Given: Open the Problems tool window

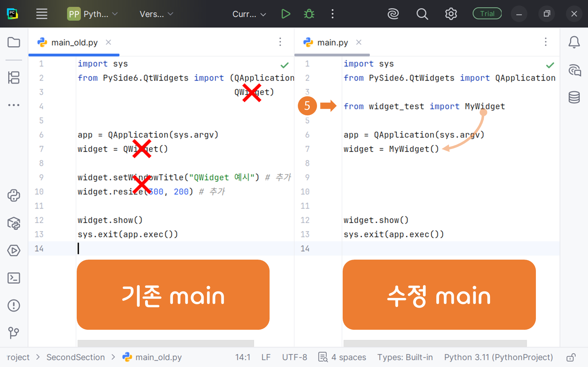Looking at the screenshot, I should (x=14, y=306).
